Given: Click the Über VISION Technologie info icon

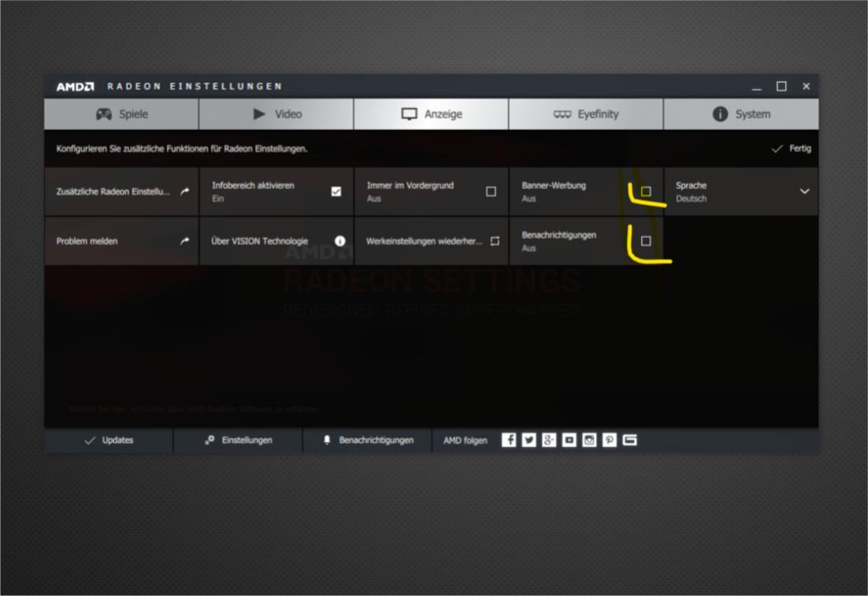Looking at the screenshot, I should coord(340,241).
